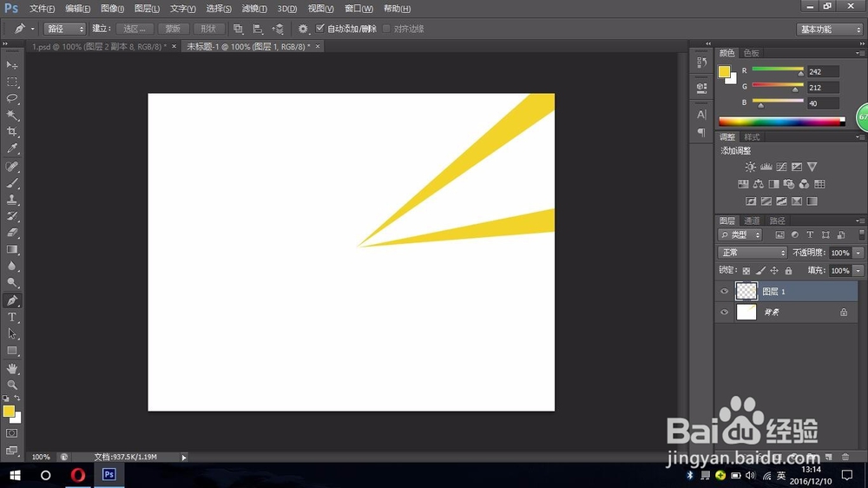Open the 不透明度 opacity dropdown arrow

pyautogui.click(x=858, y=253)
